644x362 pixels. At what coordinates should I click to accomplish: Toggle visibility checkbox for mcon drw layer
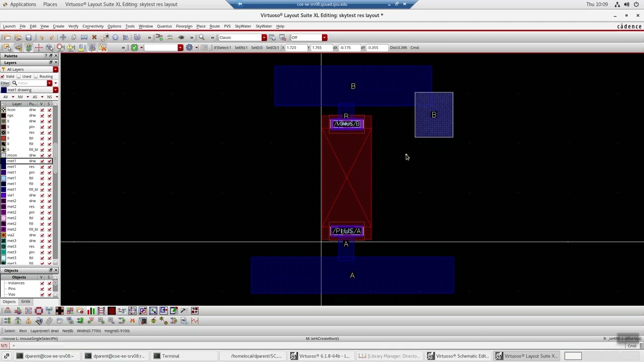(x=42, y=155)
